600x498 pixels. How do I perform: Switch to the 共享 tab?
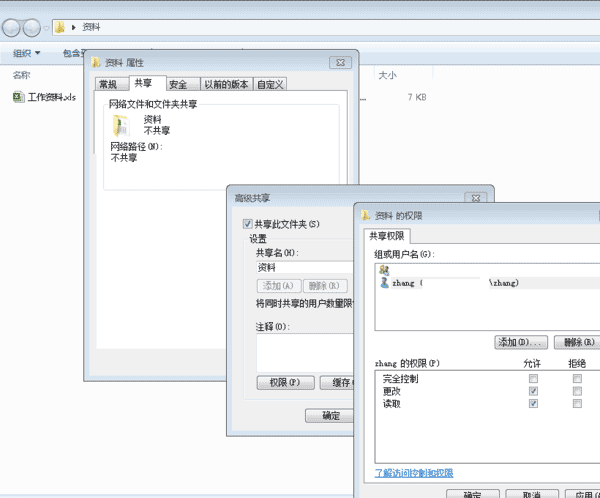[x=147, y=83]
